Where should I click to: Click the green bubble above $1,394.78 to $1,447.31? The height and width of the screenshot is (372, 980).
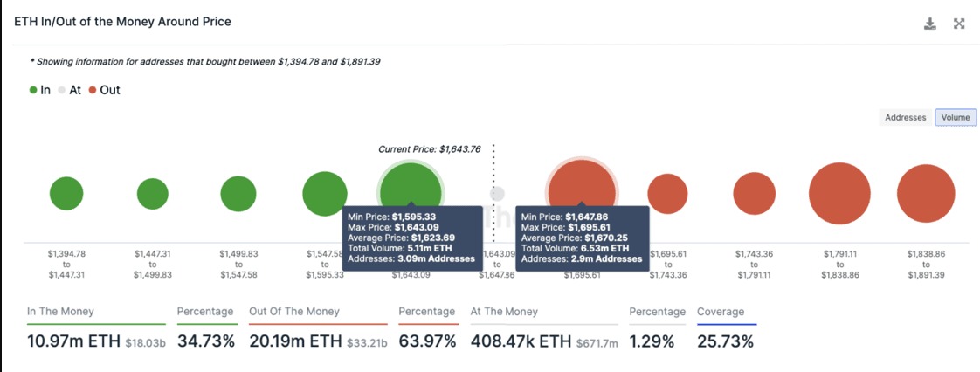[x=66, y=194]
